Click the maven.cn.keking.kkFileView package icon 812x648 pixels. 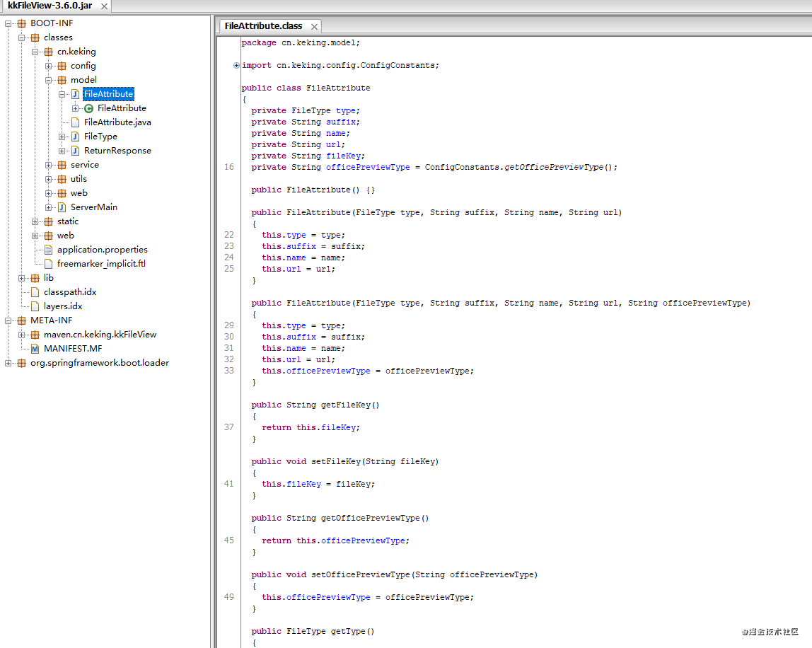tap(35, 335)
